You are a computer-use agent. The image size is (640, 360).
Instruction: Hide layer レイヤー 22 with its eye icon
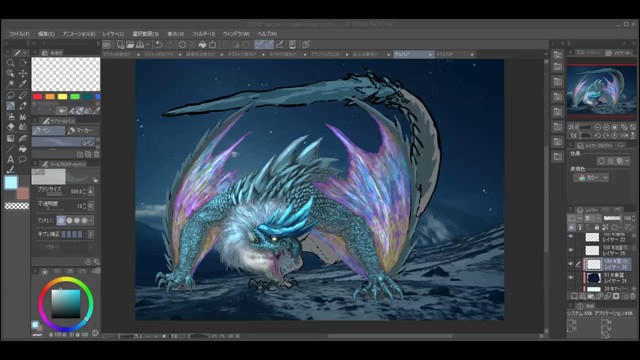point(571,237)
